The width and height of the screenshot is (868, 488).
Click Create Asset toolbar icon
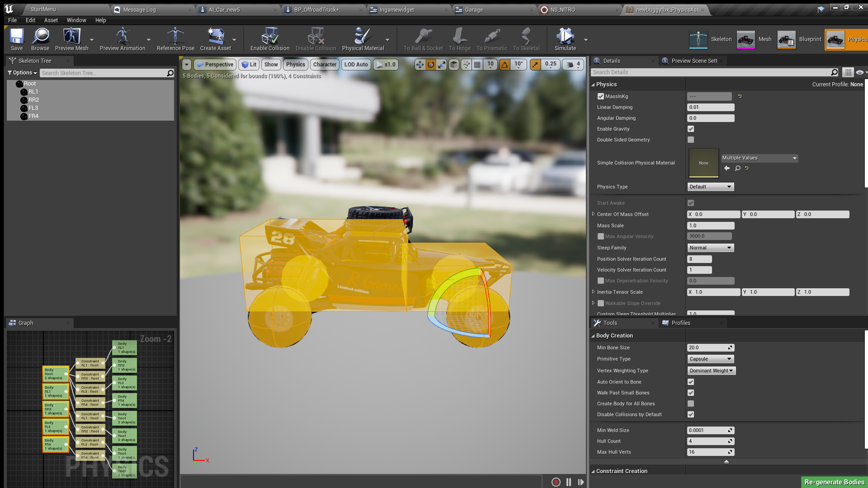(215, 39)
